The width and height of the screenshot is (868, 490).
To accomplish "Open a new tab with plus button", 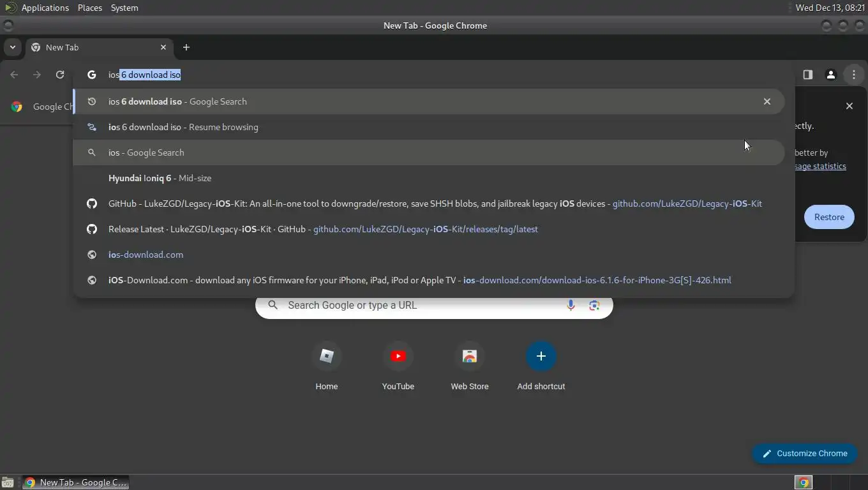I will [x=186, y=47].
